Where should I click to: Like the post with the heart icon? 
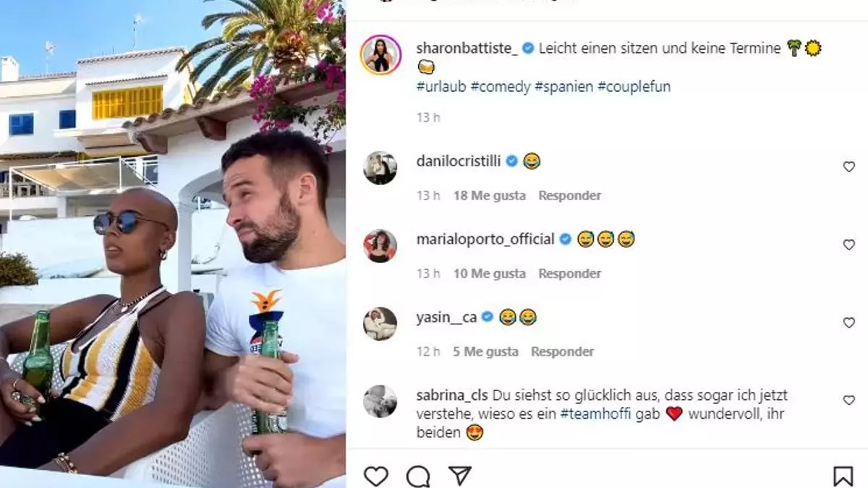(x=375, y=476)
